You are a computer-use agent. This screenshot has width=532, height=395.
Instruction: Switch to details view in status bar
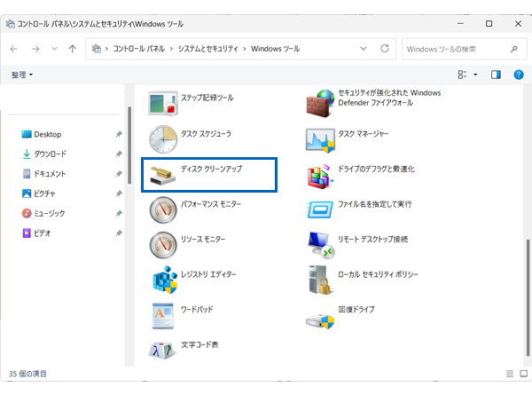510,374
